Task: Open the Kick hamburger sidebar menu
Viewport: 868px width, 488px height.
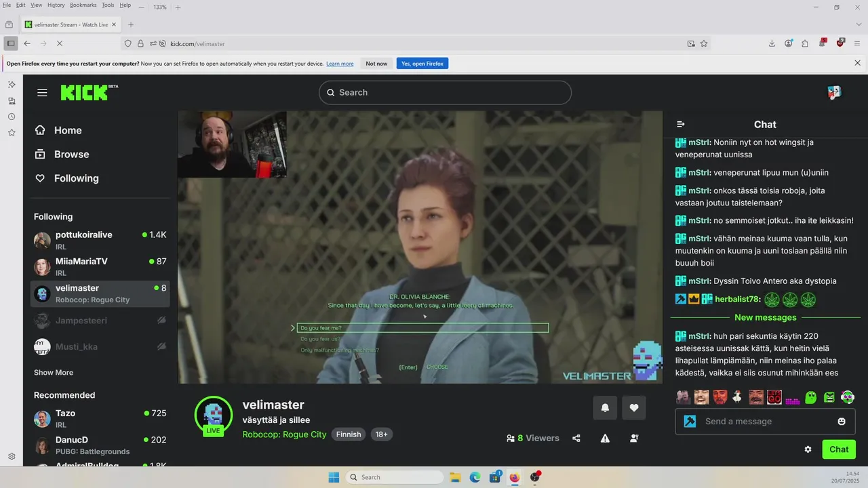Action: 42,93
